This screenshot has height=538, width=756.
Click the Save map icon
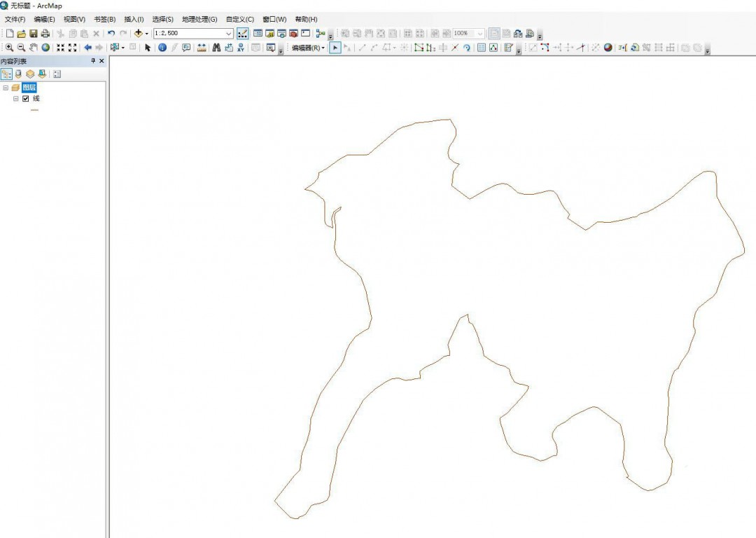tap(33, 34)
